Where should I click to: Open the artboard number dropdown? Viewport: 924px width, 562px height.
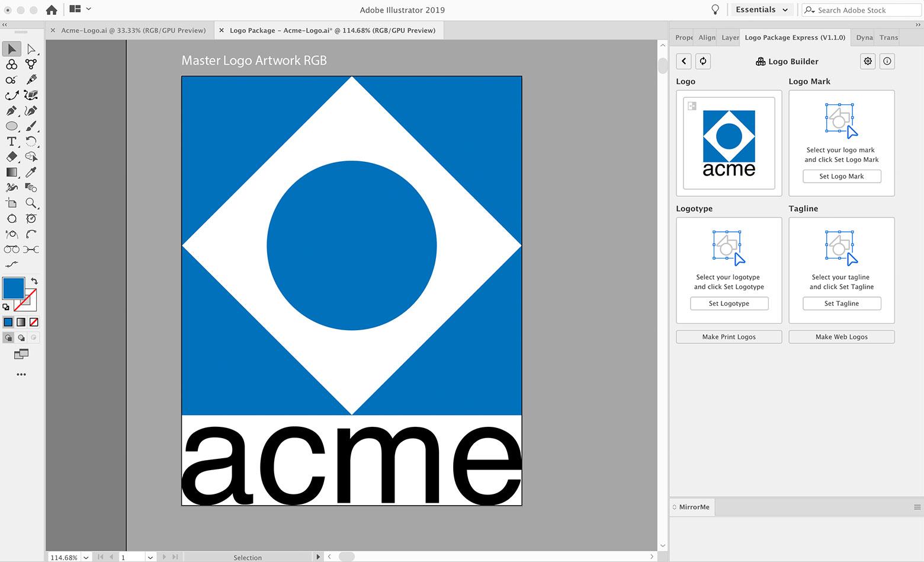(150, 557)
